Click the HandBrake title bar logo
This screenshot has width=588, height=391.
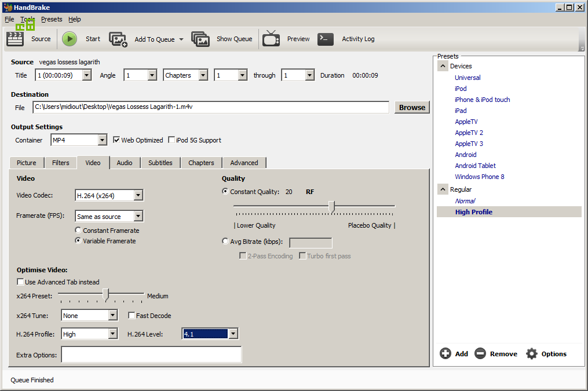click(8, 7)
